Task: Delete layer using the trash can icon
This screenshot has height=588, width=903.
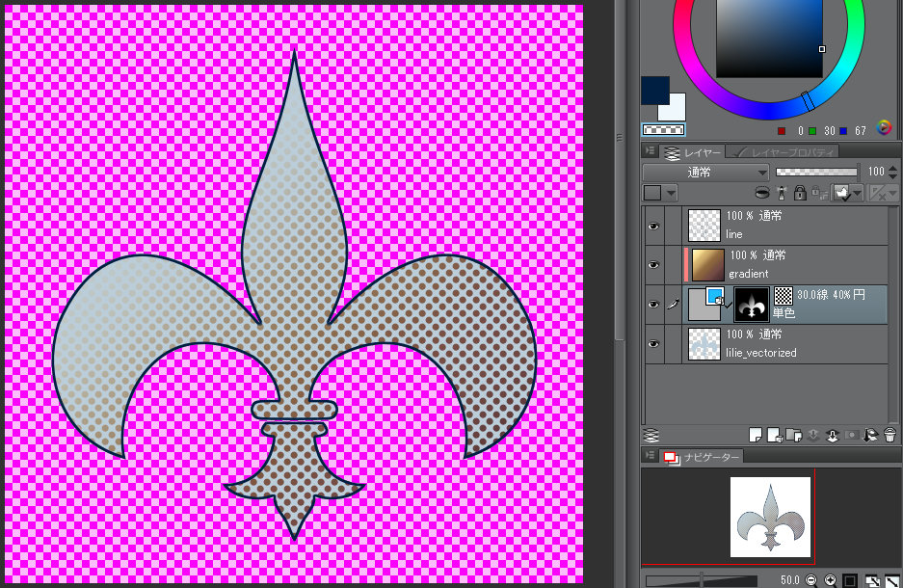Action: pos(890,435)
